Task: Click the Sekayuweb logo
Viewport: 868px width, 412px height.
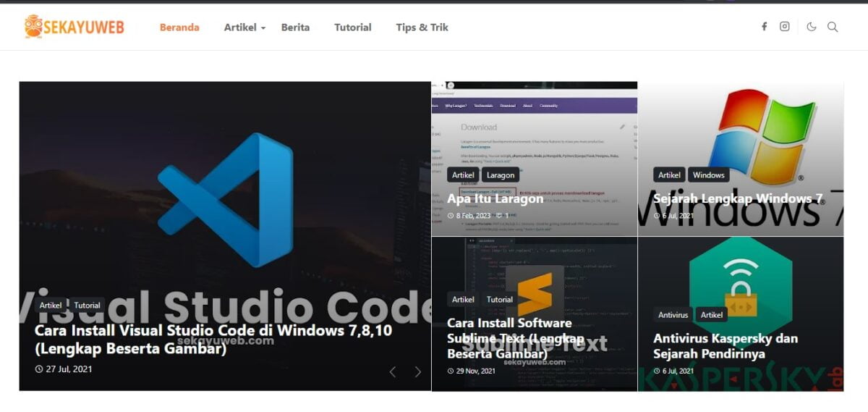Action: click(x=74, y=27)
